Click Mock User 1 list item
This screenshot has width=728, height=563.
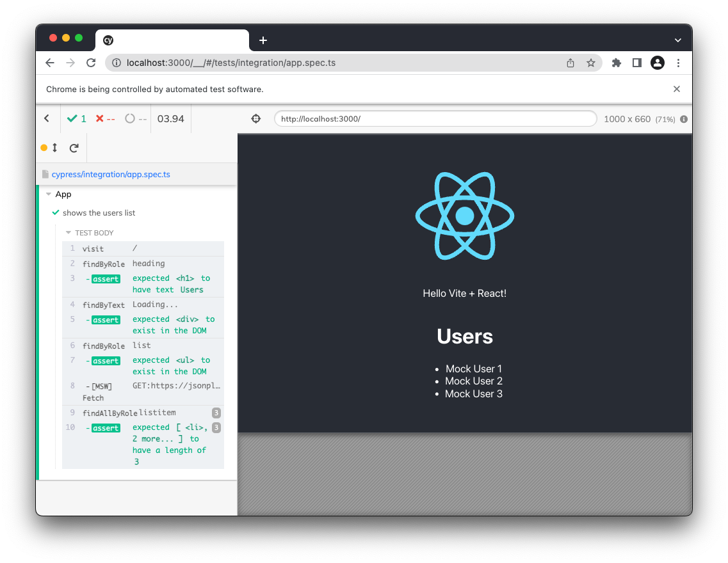[x=474, y=369]
